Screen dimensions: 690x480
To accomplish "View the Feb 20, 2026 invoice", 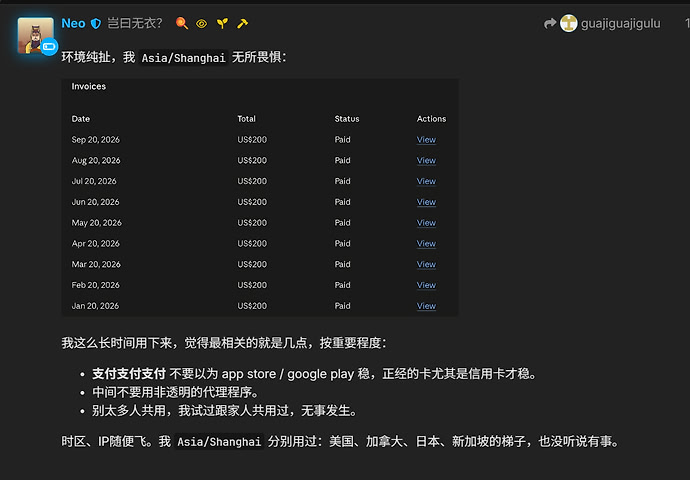I will pyautogui.click(x=426, y=285).
